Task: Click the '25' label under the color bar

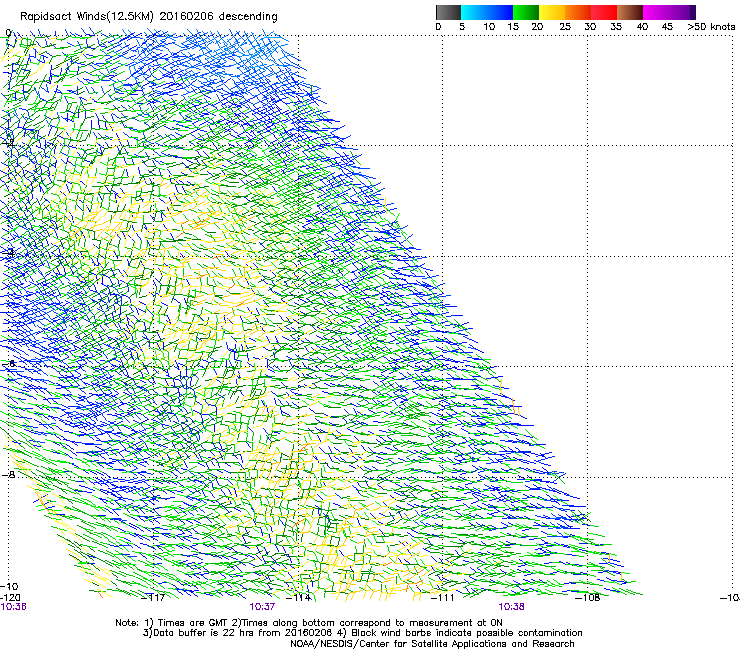Action: tap(565, 27)
